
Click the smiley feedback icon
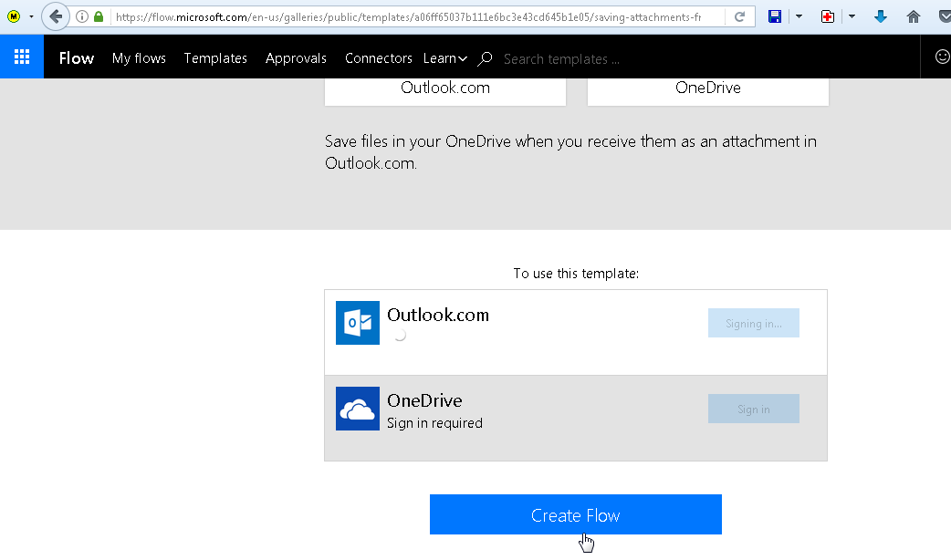(942, 57)
